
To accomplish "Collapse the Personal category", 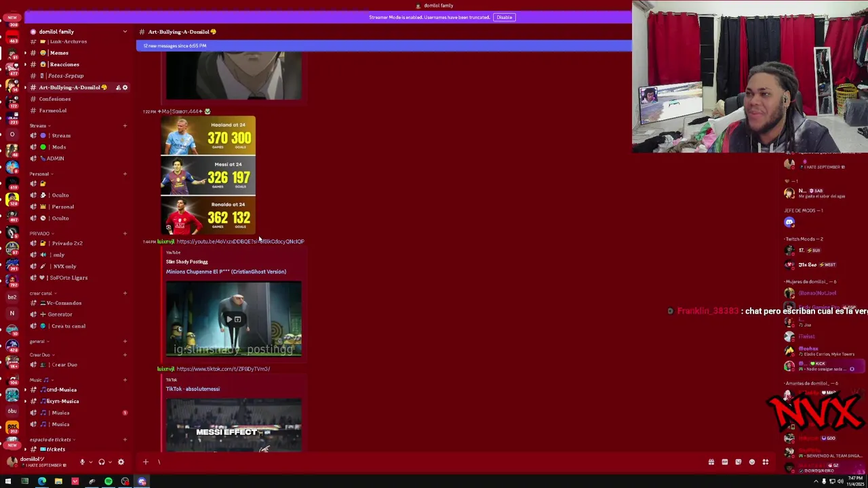I will point(41,174).
